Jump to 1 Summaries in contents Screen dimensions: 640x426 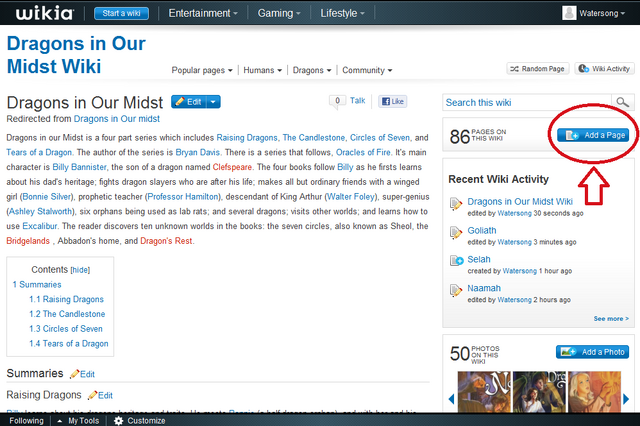[x=37, y=285]
